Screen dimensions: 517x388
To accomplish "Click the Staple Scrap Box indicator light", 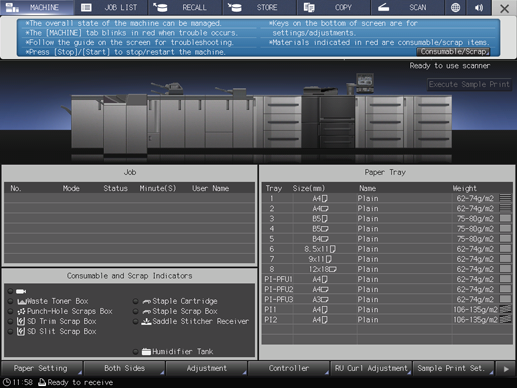I will pyautogui.click(x=135, y=311).
